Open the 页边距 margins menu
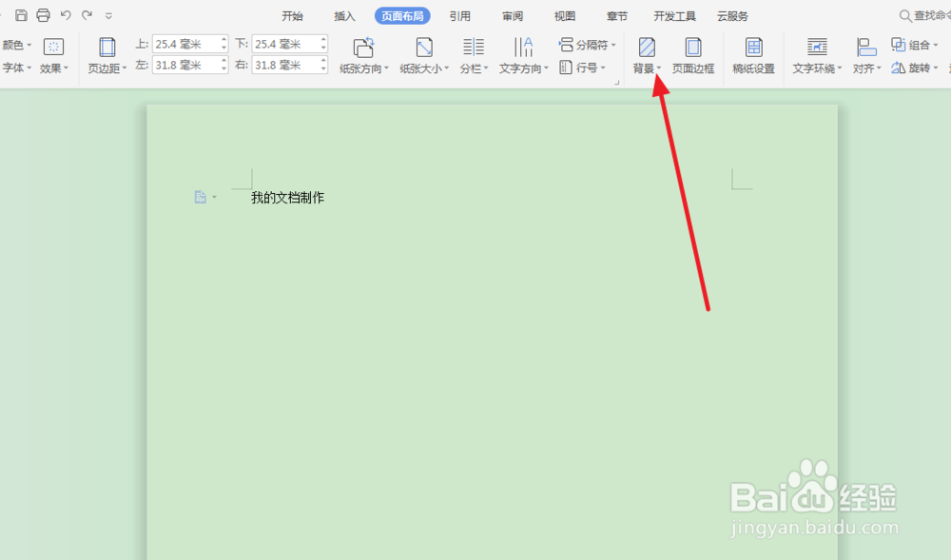The height and width of the screenshot is (560, 951). (x=107, y=56)
